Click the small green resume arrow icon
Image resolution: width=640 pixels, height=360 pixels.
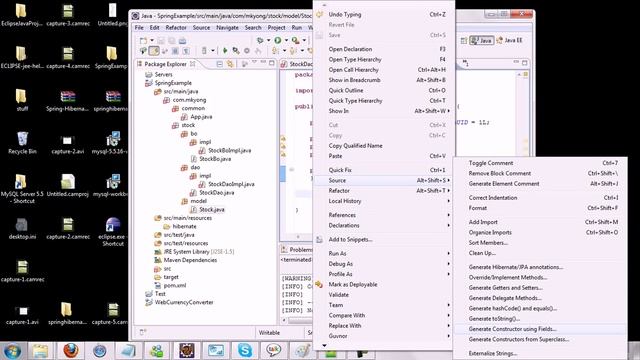224,51
